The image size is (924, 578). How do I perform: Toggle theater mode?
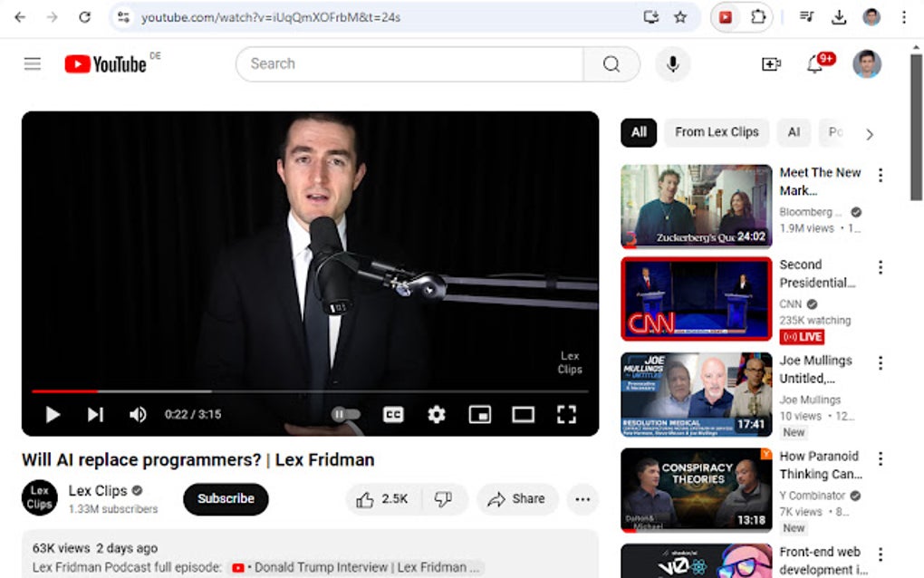pyautogui.click(x=523, y=414)
